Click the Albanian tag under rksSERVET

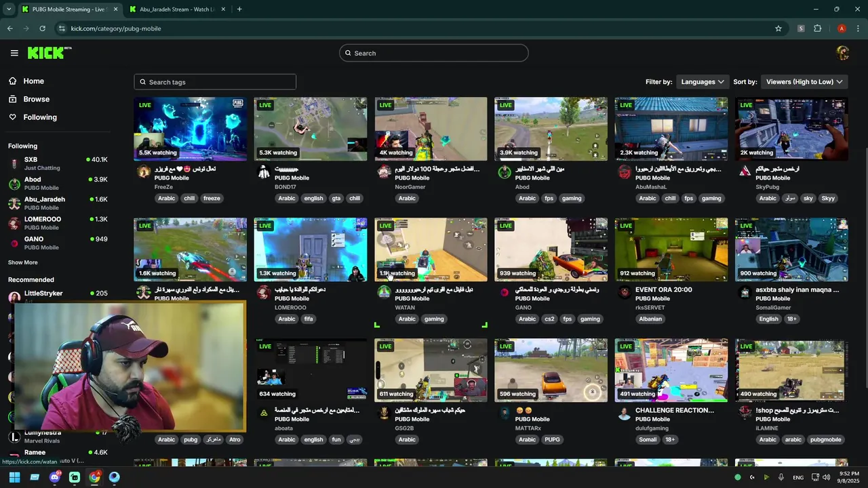pyautogui.click(x=650, y=319)
